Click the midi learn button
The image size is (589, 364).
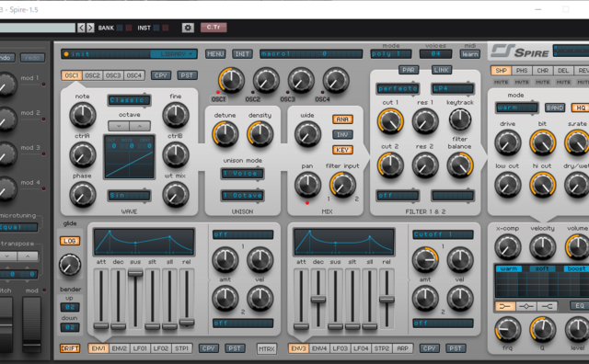[x=470, y=54]
